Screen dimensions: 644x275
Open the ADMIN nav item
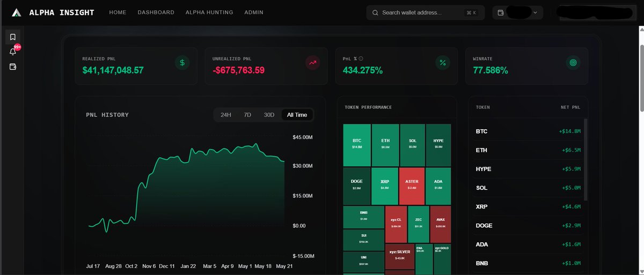click(x=254, y=12)
